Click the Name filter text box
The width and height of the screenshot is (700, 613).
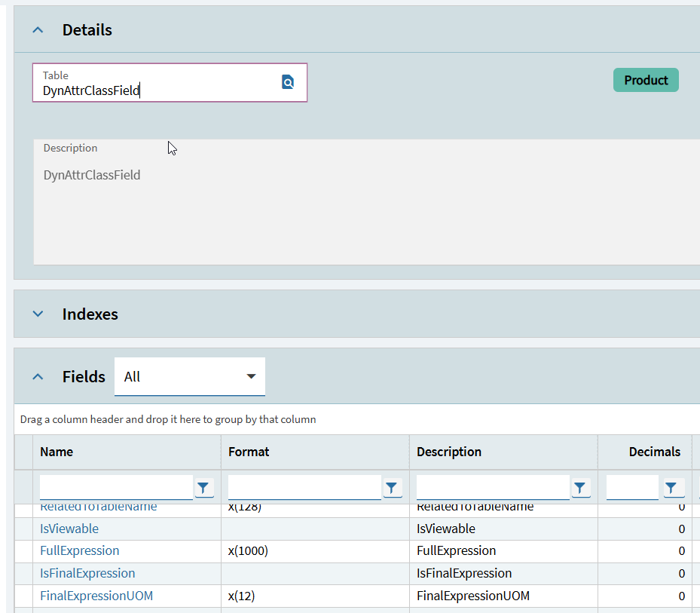(116, 488)
